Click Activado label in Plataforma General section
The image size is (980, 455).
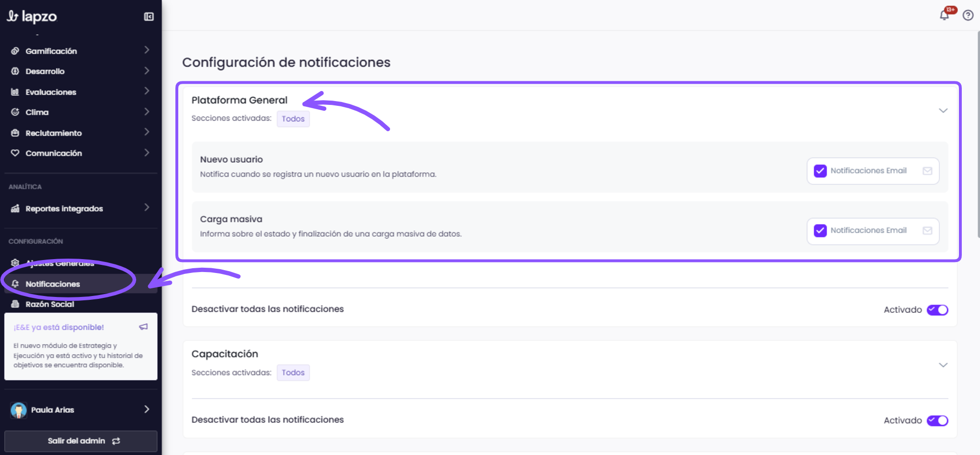tap(902, 310)
